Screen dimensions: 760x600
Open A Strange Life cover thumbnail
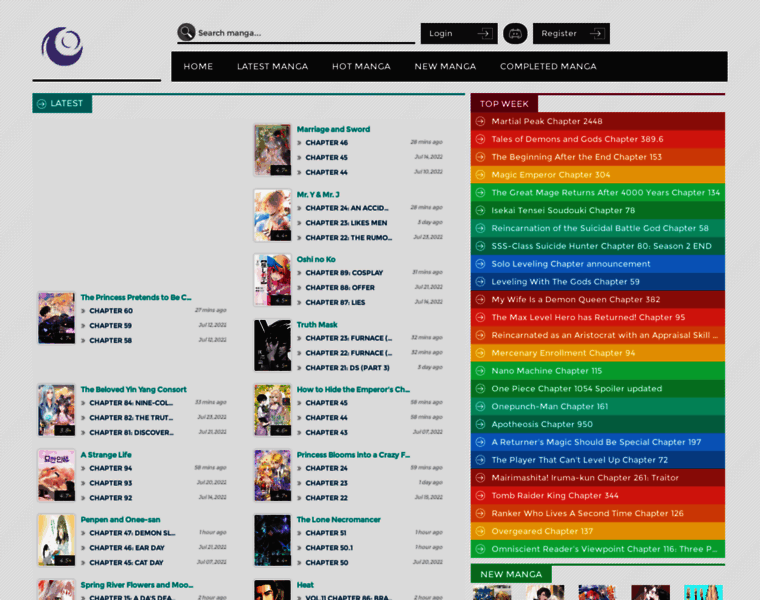[x=56, y=475]
